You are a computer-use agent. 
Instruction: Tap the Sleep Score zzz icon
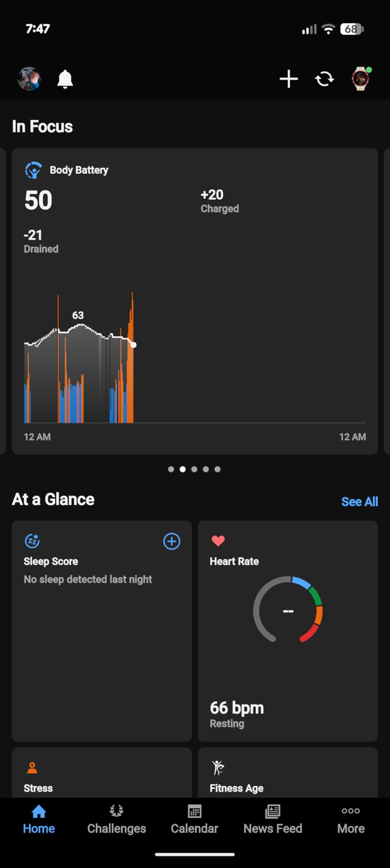[x=32, y=541]
